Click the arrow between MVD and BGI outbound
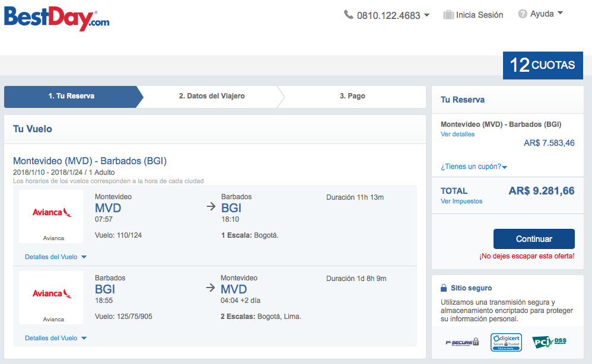Image resolution: width=592 pixels, height=364 pixels. (211, 207)
